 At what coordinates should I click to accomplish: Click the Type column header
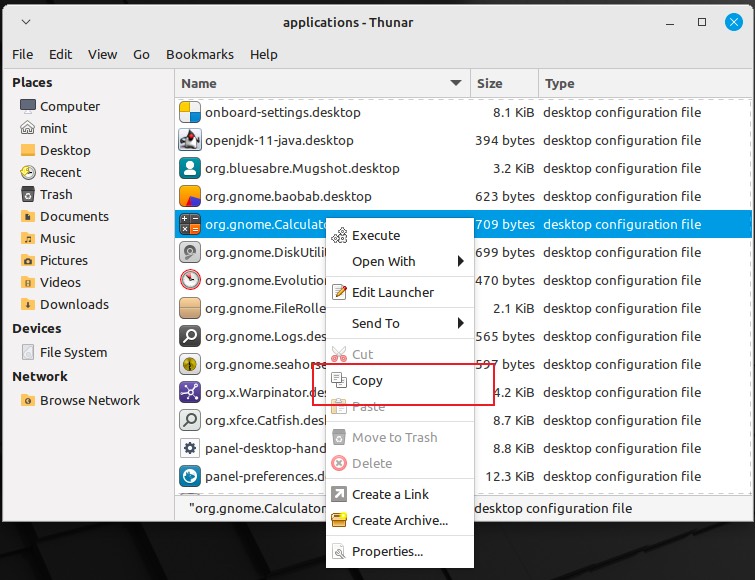(x=645, y=83)
